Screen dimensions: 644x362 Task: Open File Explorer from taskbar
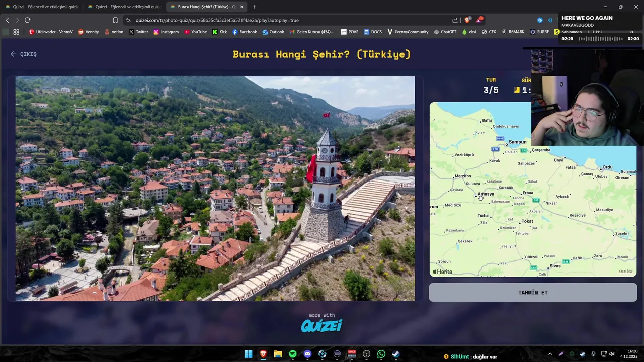click(x=278, y=354)
